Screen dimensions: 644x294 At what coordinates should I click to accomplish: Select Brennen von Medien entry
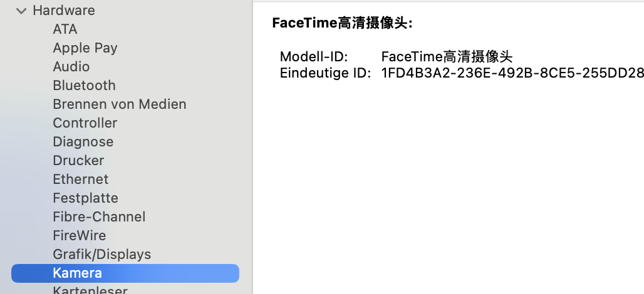119,104
